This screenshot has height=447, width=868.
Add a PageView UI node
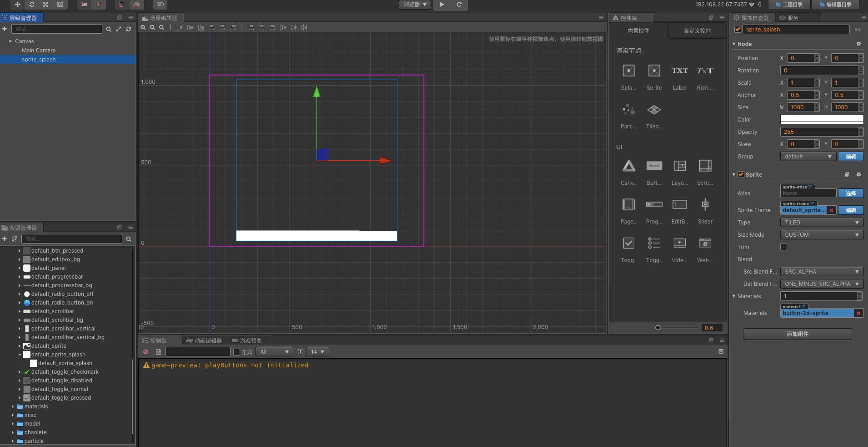pos(628,211)
